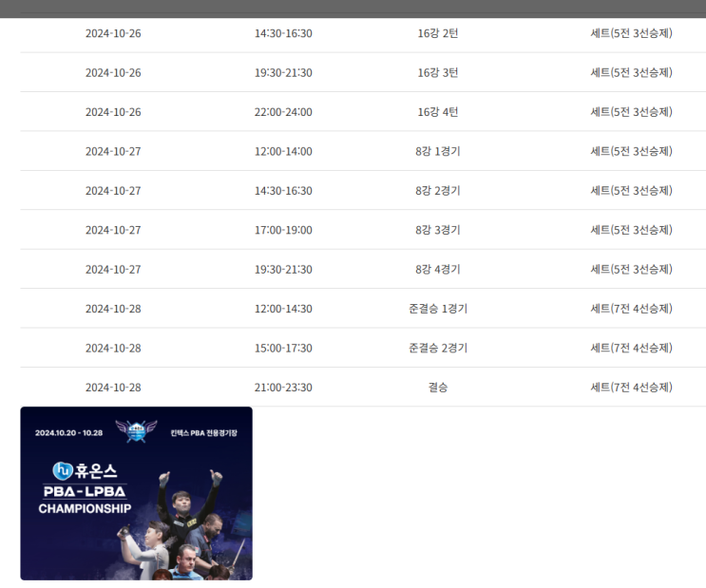The image size is (706, 588).
Task: Click the match format in the 16강 3턴 row
Action: 631,73
